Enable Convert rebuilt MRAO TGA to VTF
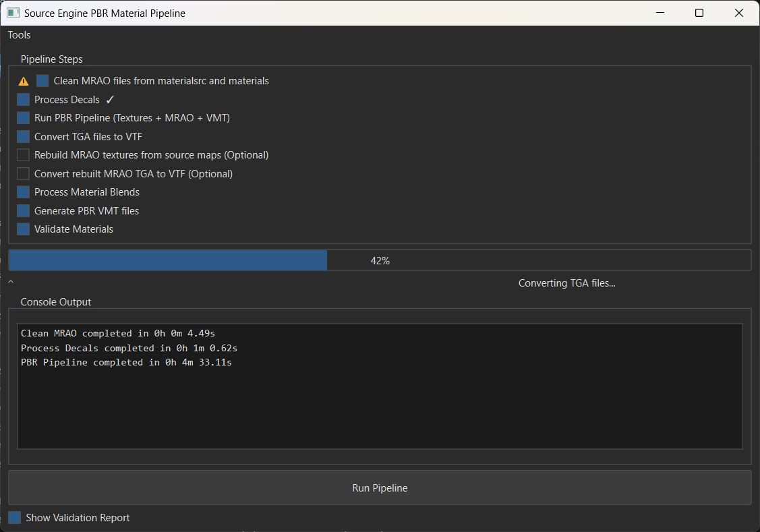 pos(24,174)
